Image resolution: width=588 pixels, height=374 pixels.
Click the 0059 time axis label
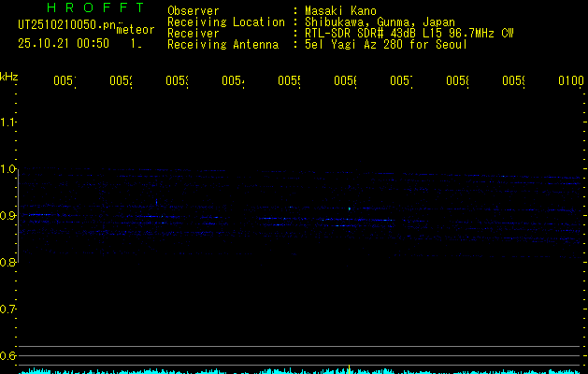coord(514,80)
